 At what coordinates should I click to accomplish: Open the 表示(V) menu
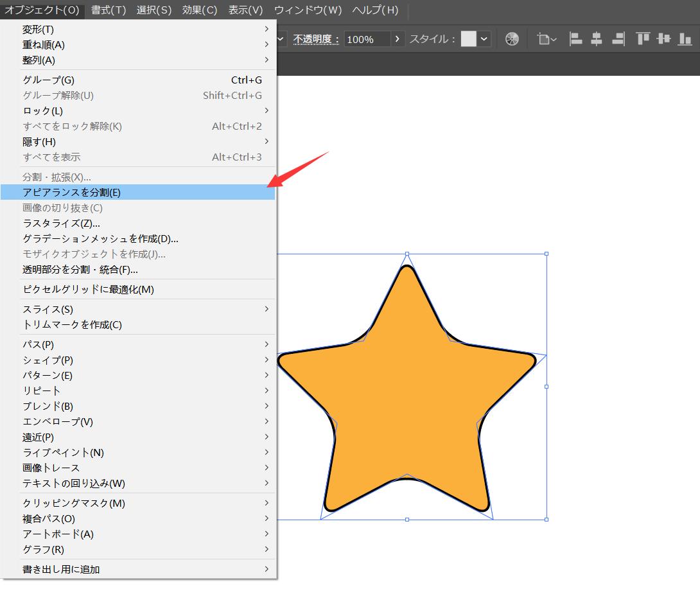(245, 10)
